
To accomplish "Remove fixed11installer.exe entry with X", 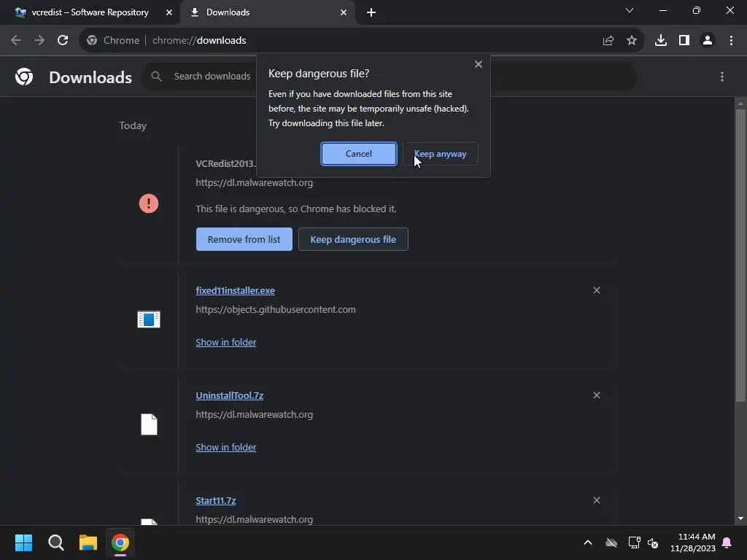I will pos(597,290).
